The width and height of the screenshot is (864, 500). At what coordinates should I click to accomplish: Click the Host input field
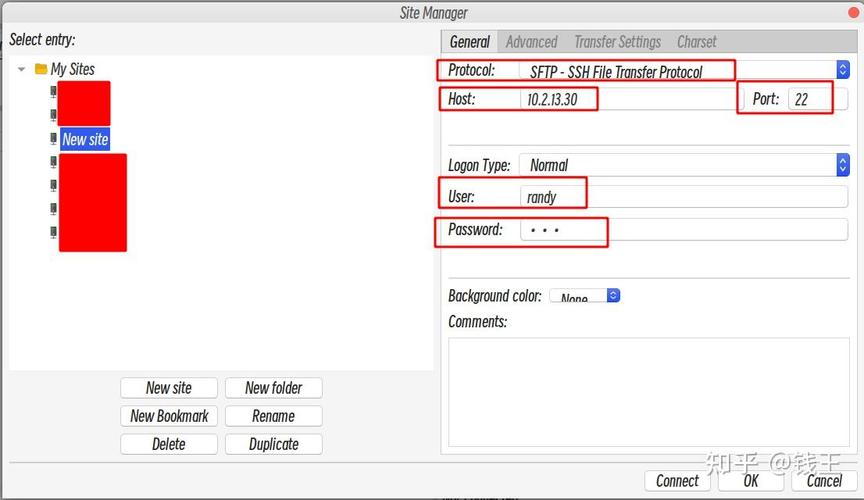[x=625, y=99]
